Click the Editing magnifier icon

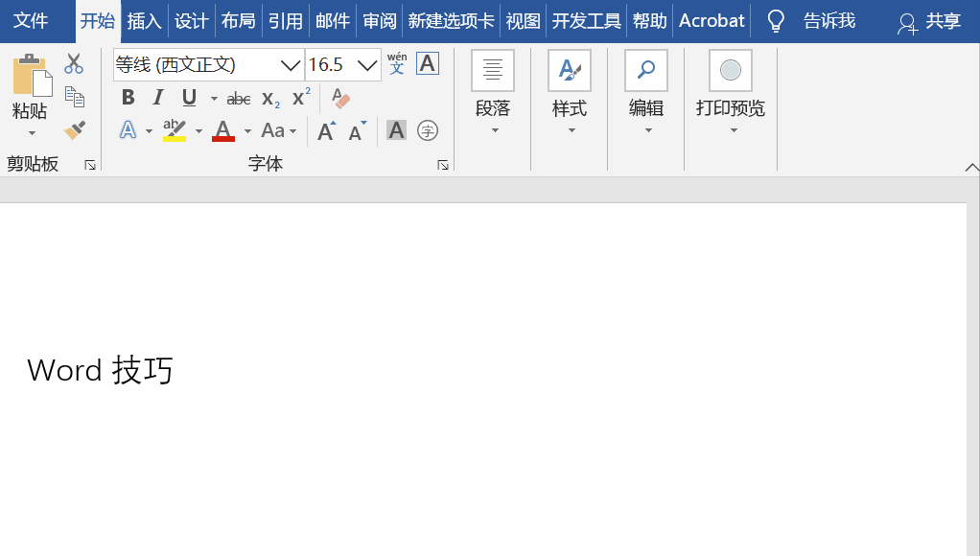645,71
